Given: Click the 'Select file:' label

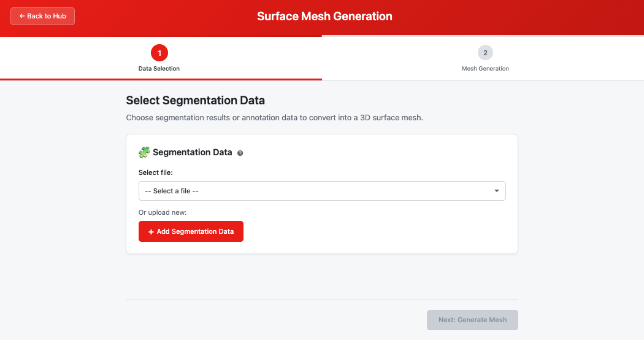Looking at the screenshot, I should tap(156, 172).
